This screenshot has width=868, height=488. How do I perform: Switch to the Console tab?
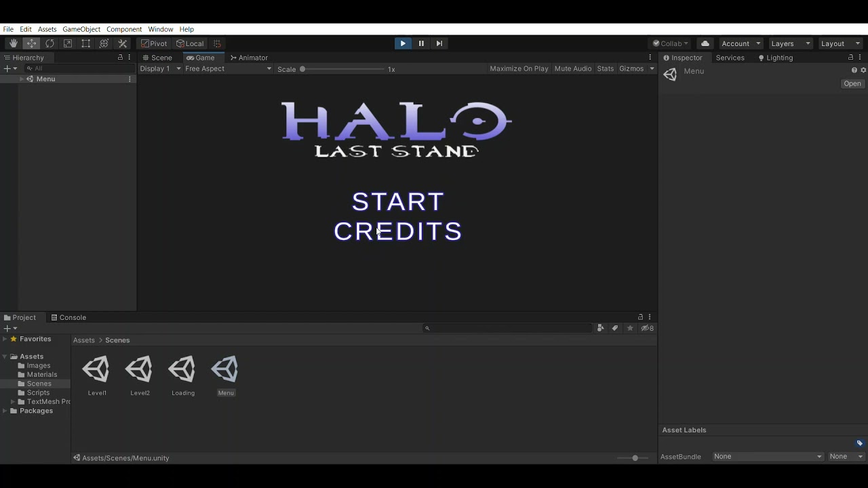point(68,317)
